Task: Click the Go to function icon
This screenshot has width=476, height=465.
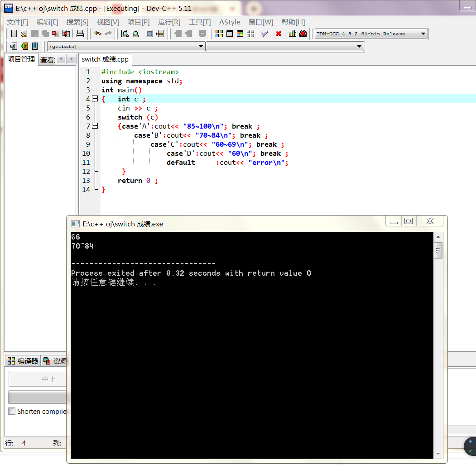Action: pyautogui.click(x=149, y=34)
